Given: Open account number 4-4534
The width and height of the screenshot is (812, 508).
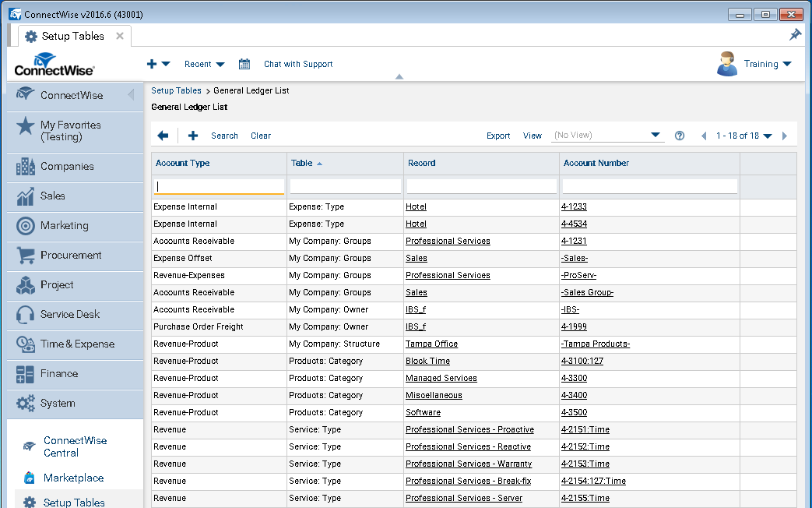Looking at the screenshot, I should 574,224.
